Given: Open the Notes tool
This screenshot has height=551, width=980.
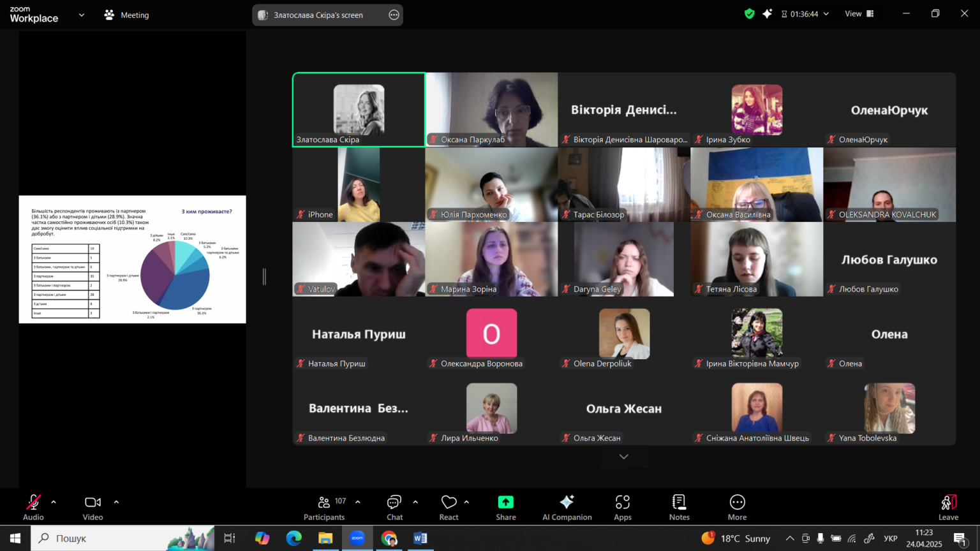Looking at the screenshot, I should [679, 508].
